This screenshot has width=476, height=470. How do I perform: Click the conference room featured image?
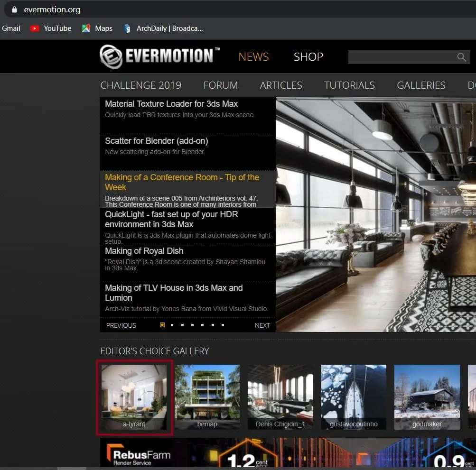point(376,214)
